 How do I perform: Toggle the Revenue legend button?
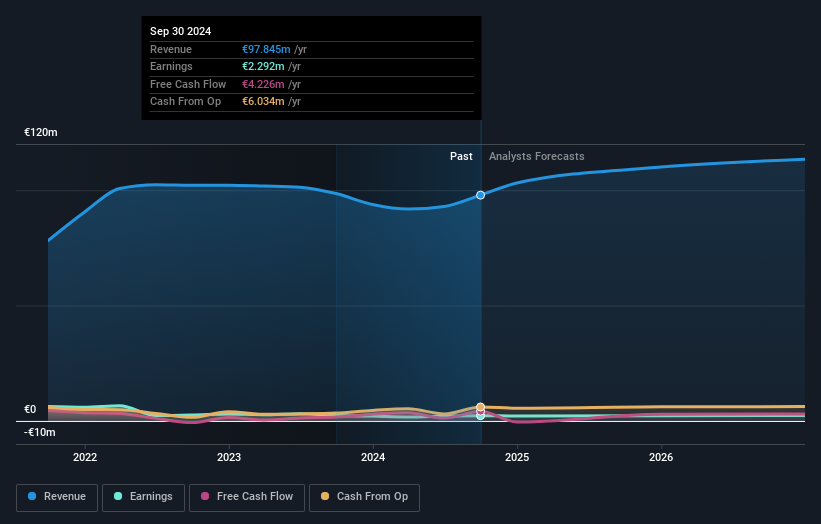click(x=57, y=497)
